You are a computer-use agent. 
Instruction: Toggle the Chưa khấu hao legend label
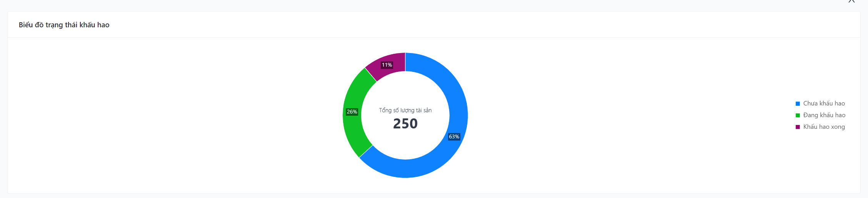point(824,103)
